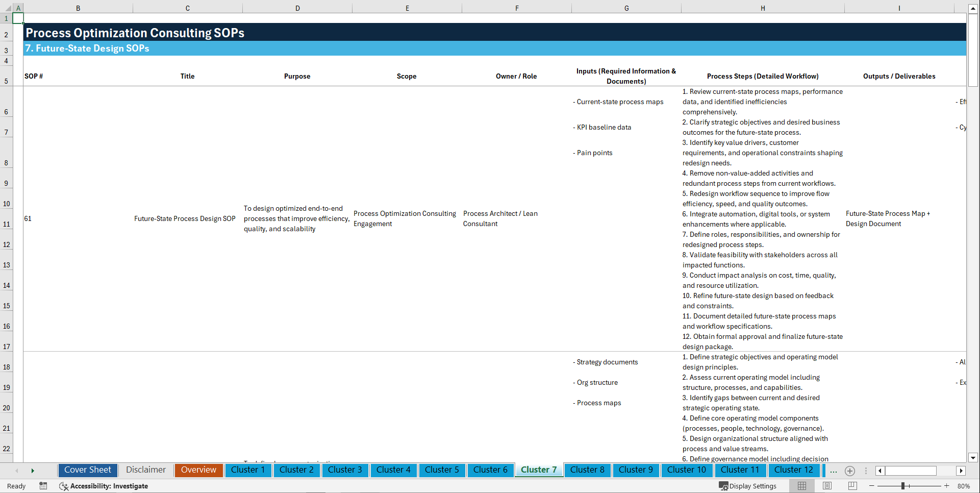
Task: Click the 'Purpose' header cell
Action: tap(297, 76)
